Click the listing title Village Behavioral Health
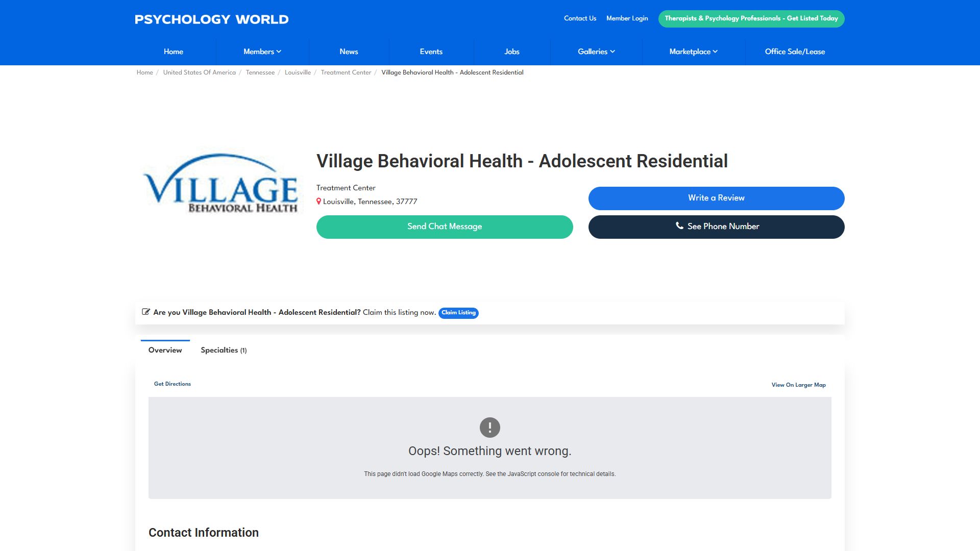 522,161
